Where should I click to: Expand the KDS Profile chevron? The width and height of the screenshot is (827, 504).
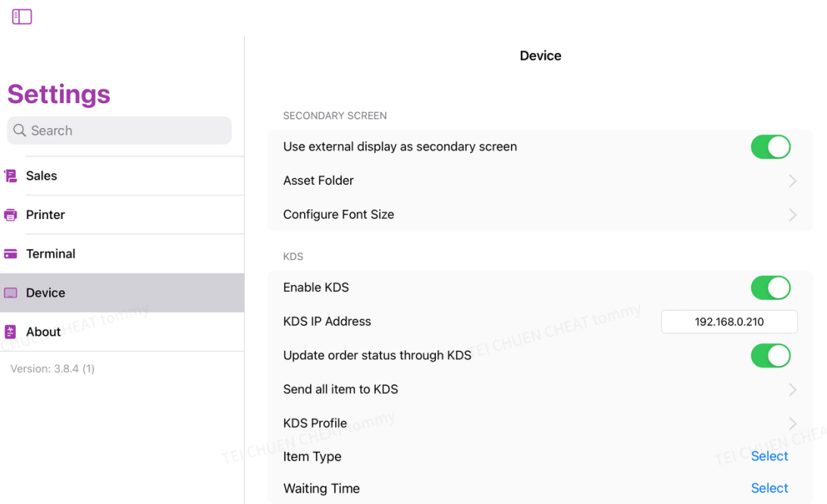click(792, 424)
